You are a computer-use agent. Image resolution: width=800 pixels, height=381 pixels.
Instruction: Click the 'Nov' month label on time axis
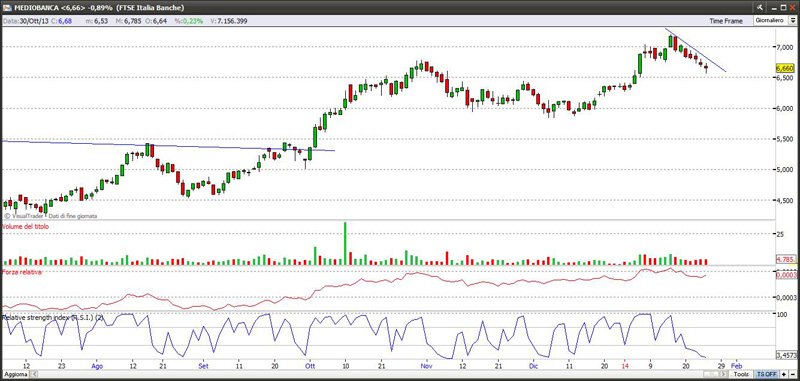point(427,366)
